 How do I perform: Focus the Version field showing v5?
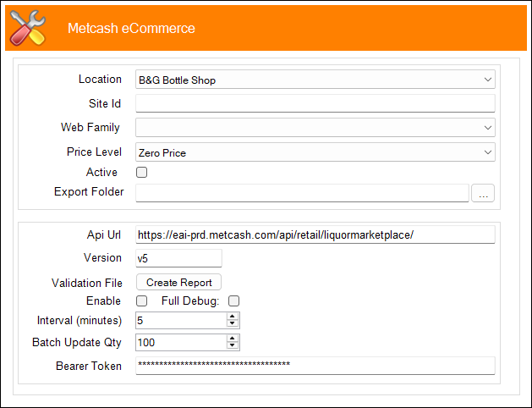pyautogui.click(x=178, y=258)
